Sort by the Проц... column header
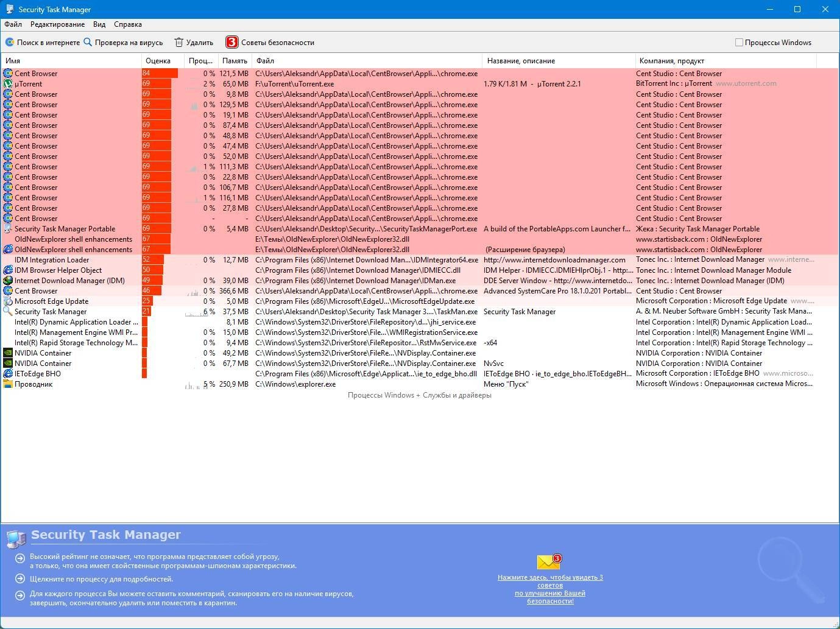This screenshot has height=629, width=840. (201, 61)
